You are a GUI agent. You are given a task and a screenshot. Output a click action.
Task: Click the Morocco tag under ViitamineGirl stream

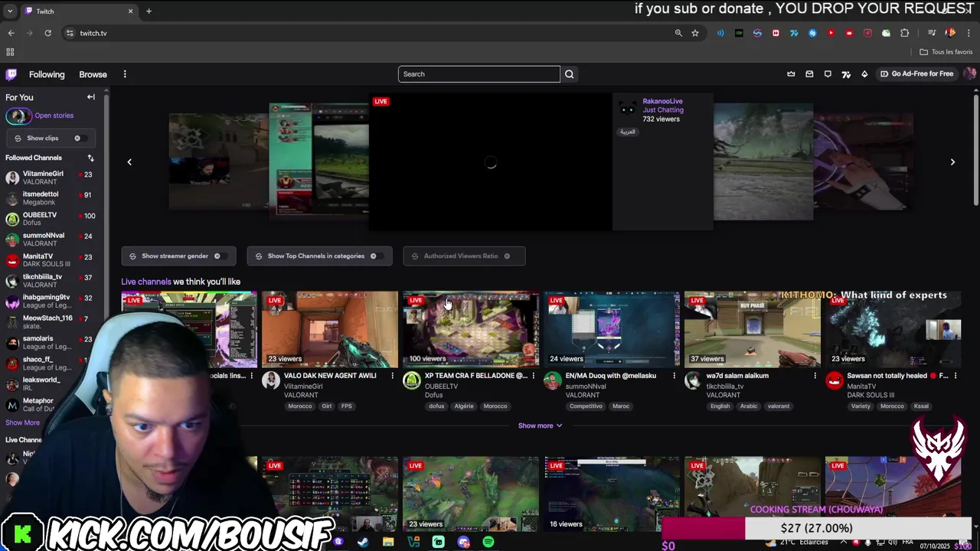coord(300,406)
